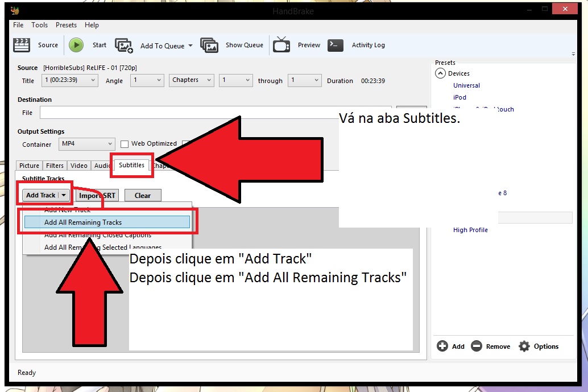This screenshot has height=392, width=588.
Task: Click the Duration value 00:23:39
Action: pos(372,81)
